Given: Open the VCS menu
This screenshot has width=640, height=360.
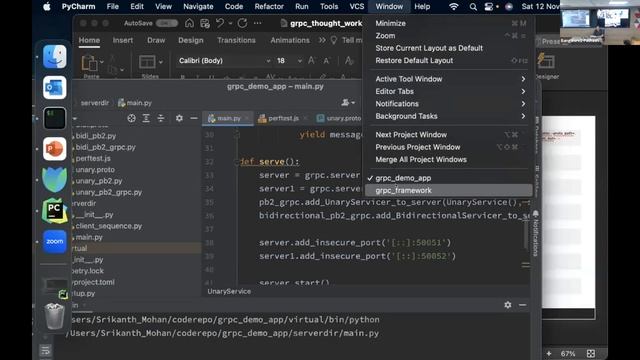Looking at the screenshot, I should pos(357,7).
